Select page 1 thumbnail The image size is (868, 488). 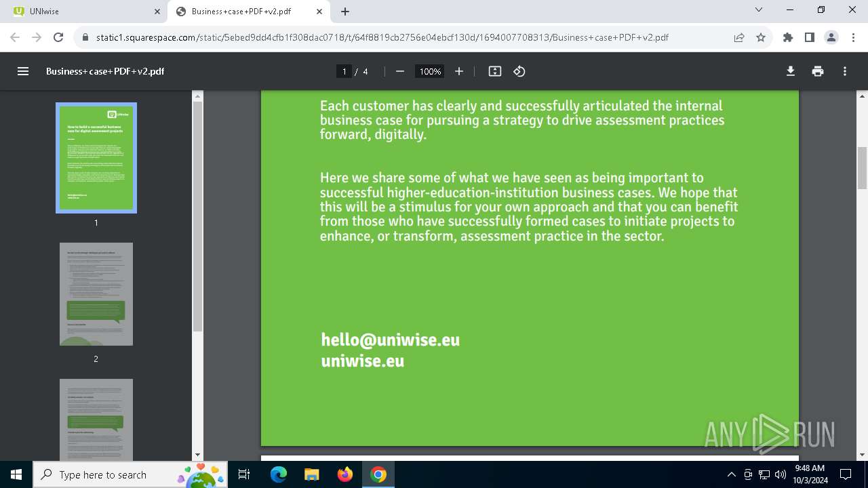click(x=96, y=158)
